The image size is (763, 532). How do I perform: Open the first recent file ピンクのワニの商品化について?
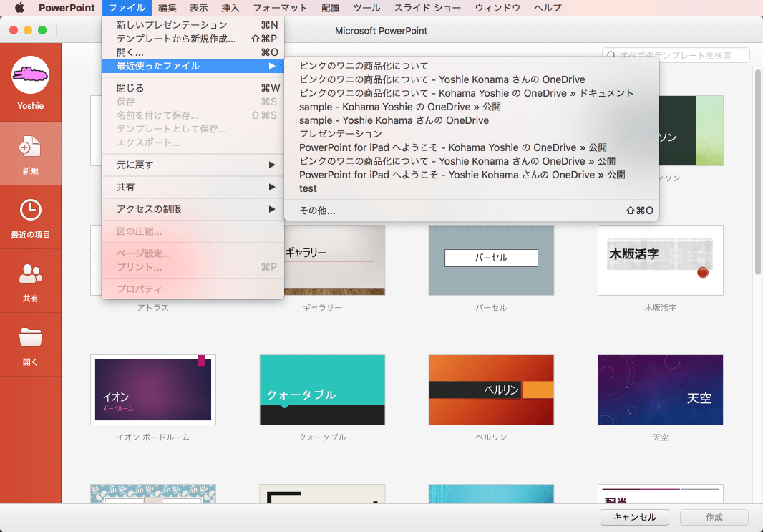472,66
